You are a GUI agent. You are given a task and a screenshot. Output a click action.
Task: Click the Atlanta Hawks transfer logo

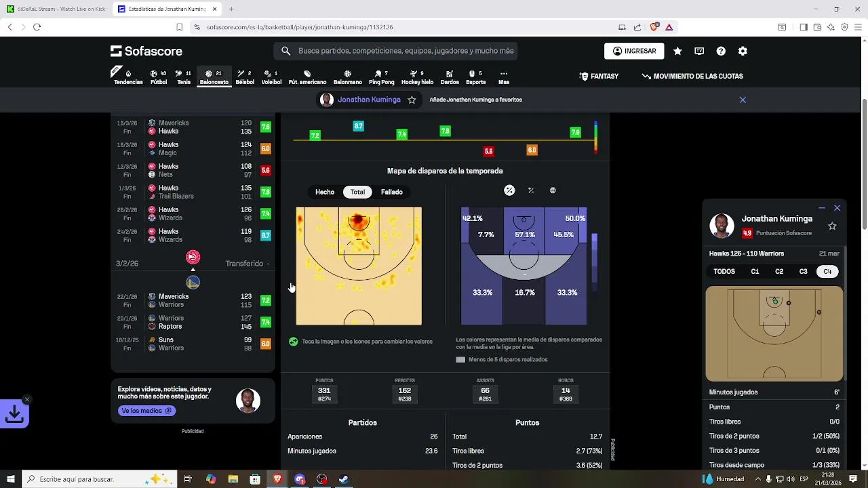(x=193, y=258)
